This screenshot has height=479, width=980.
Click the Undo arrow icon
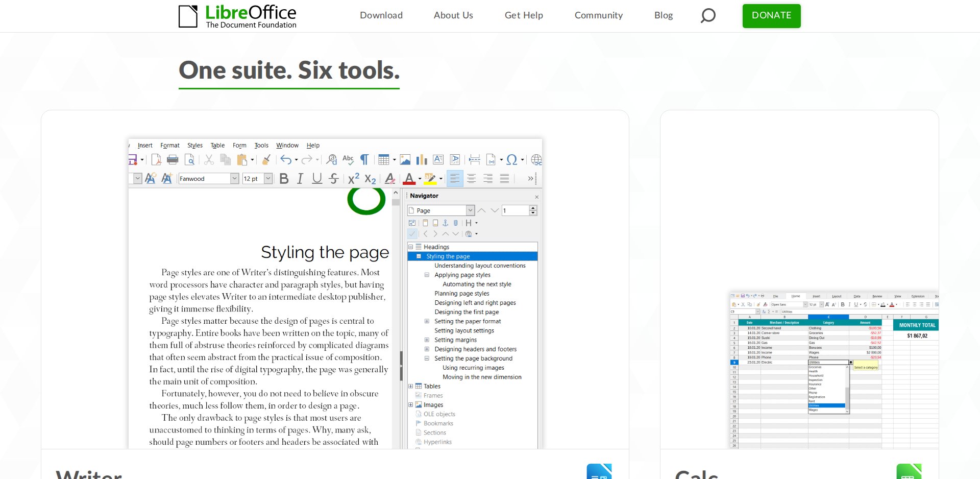286,160
